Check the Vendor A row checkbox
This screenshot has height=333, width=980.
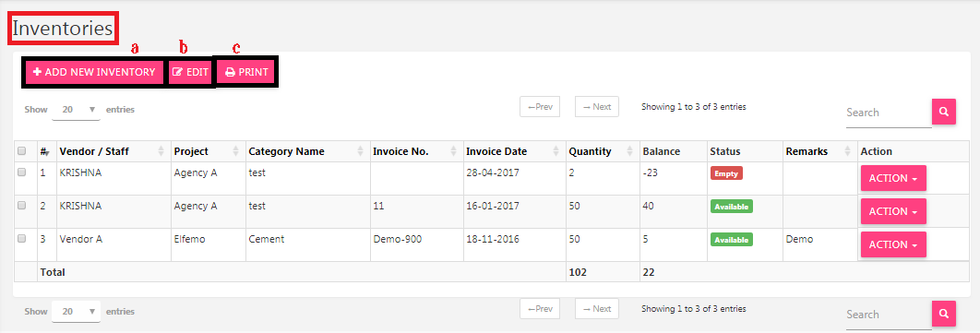point(22,239)
